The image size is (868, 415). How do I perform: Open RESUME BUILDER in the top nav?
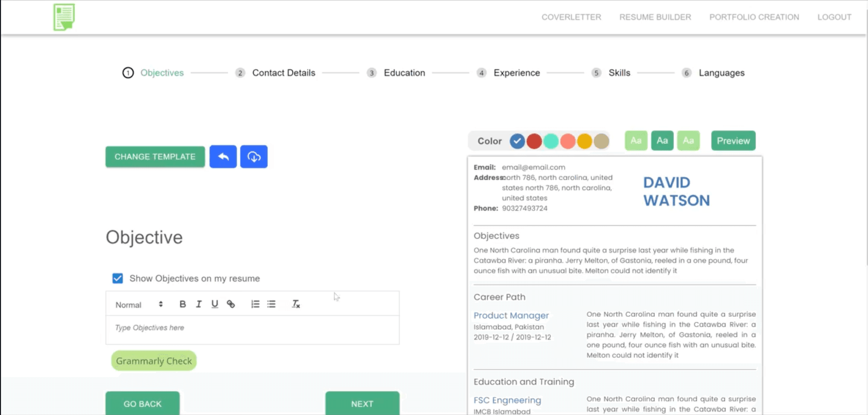click(x=655, y=17)
